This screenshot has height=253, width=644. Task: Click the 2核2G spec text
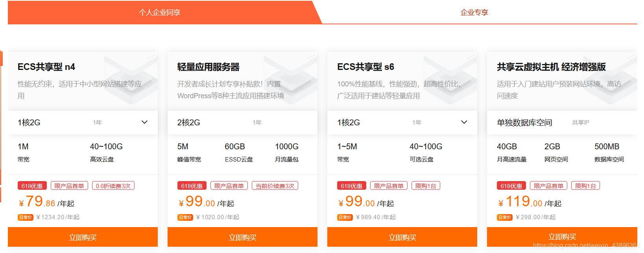[x=189, y=123]
